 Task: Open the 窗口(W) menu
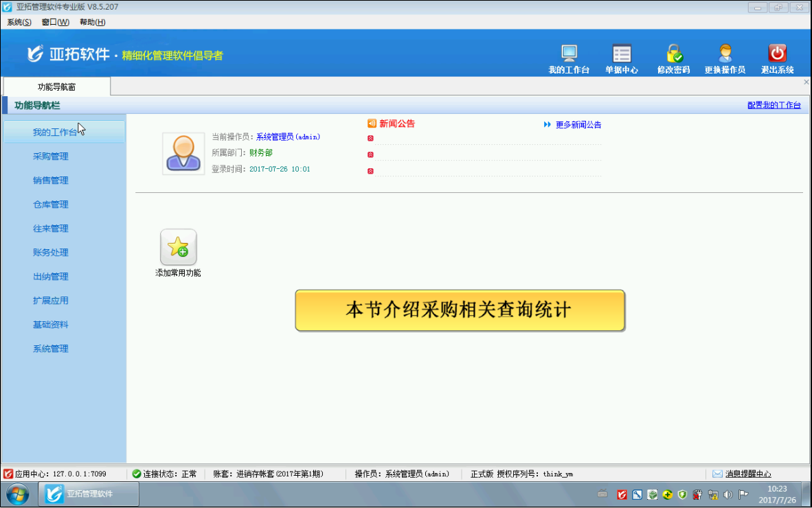55,22
